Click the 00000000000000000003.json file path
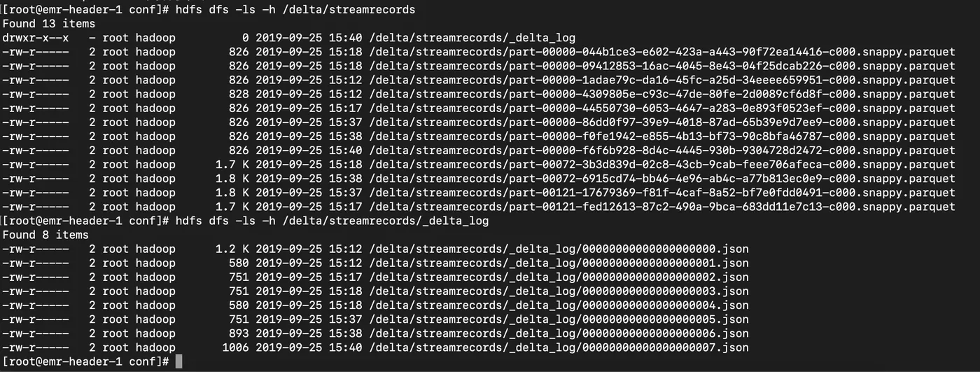 [559, 291]
